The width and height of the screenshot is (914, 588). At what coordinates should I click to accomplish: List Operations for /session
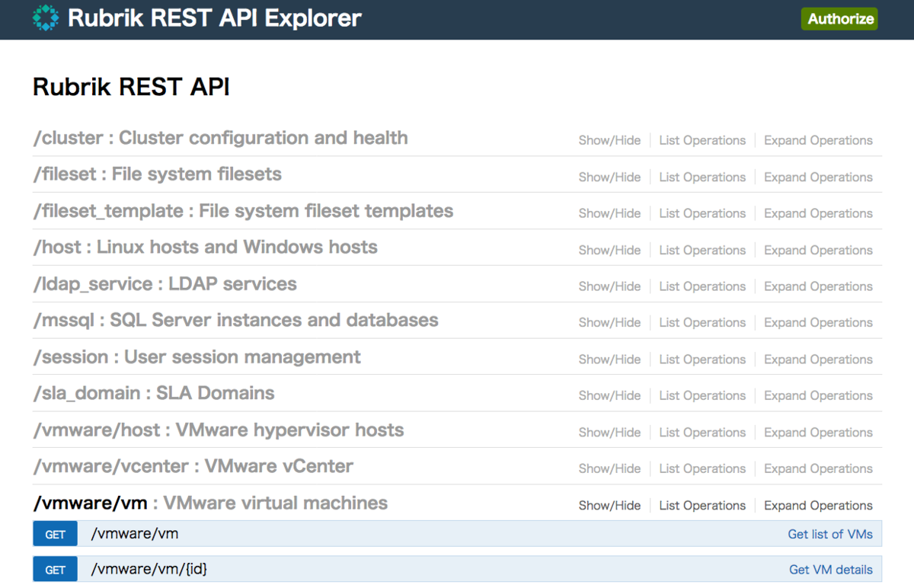702,359
